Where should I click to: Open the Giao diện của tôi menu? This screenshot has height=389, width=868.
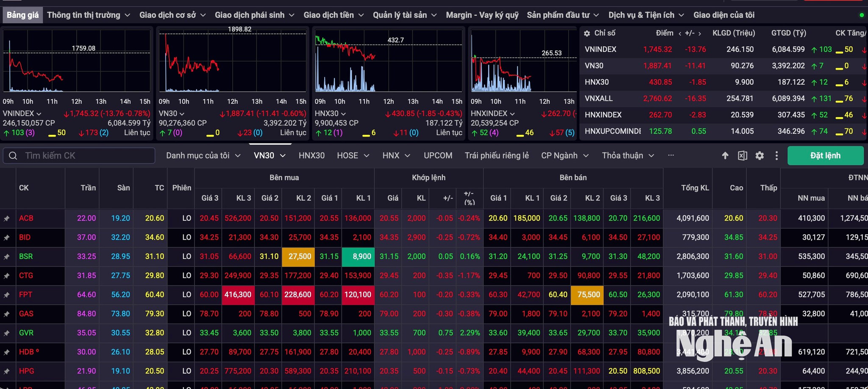pos(724,15)
